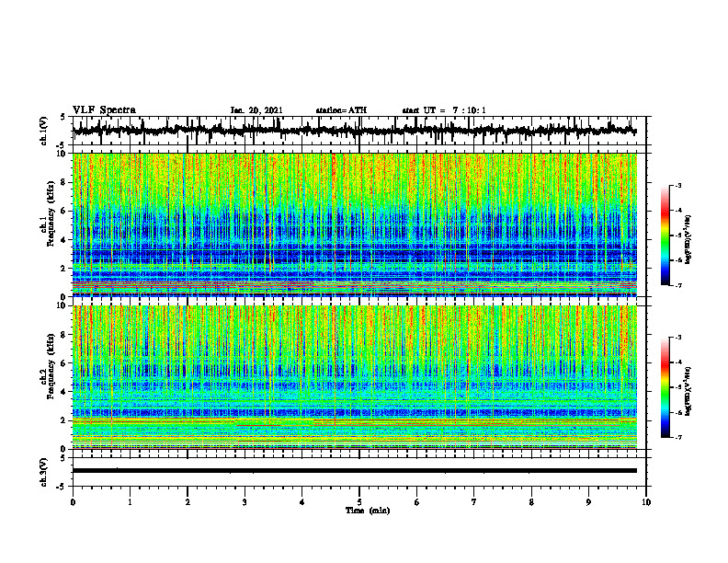
Task: Click the 'VLF Spectra' plot title
Action: [x=104, y=109]
